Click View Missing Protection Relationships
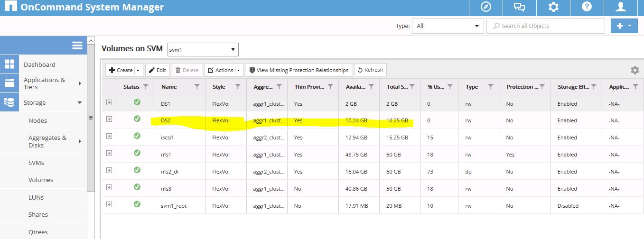Screen dimensions: 644x239 (299, 70)
